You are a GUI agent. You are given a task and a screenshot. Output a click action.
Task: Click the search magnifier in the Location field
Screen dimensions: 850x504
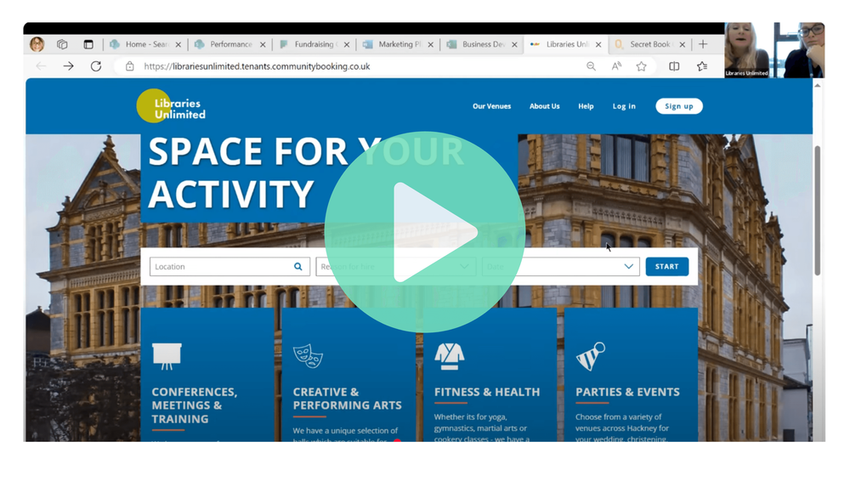pos(298,267)
